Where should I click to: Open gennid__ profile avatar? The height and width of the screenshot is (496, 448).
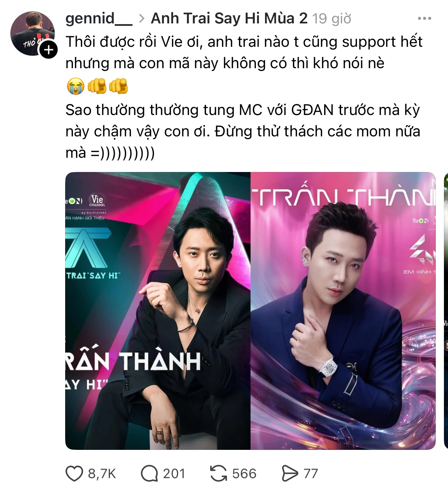tap(33, 33)
